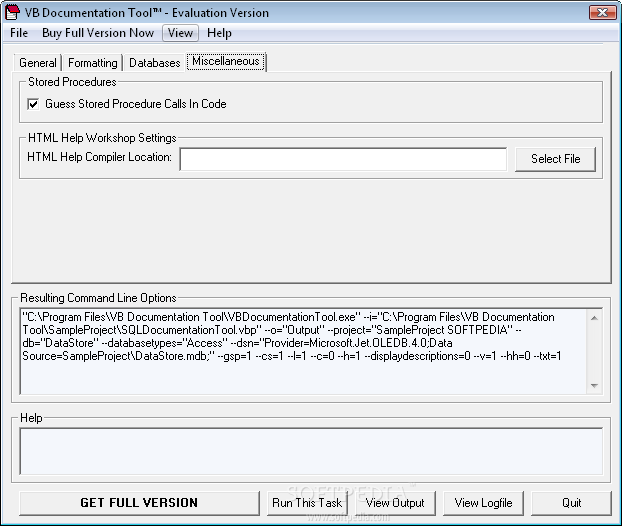Click the Stored Procedures group label
The height and width of the screenshot is (526, 622).
[72, 82]
